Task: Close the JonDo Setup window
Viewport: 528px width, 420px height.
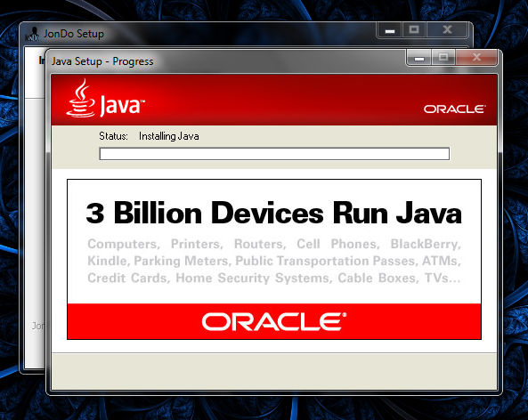Action: coord(447,30)
